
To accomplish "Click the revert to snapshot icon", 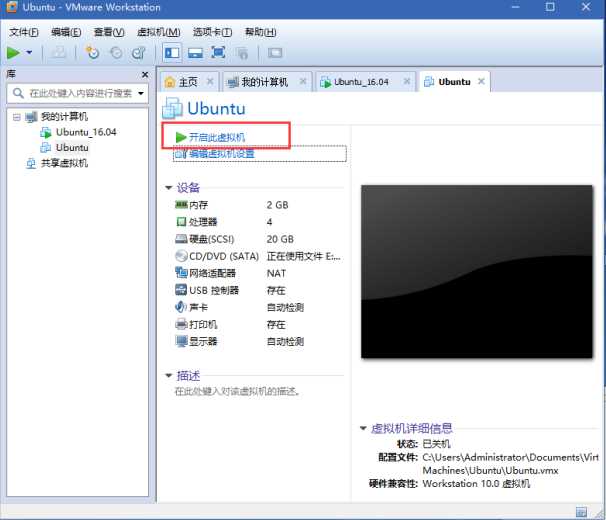I will click(x=116, y=53).
